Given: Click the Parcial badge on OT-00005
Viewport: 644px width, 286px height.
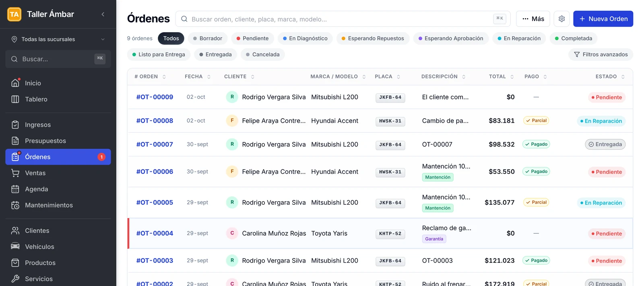Looking at the screenshot, I should coord(536,202).
